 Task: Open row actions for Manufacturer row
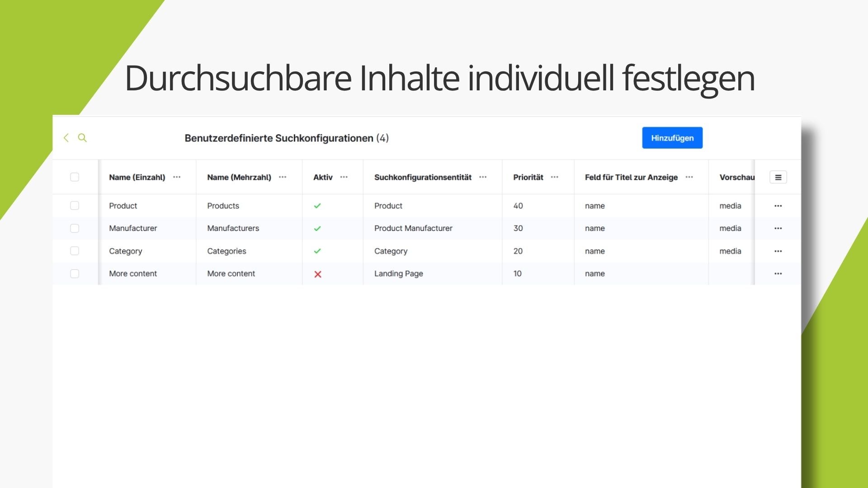[x=778, y=229]
